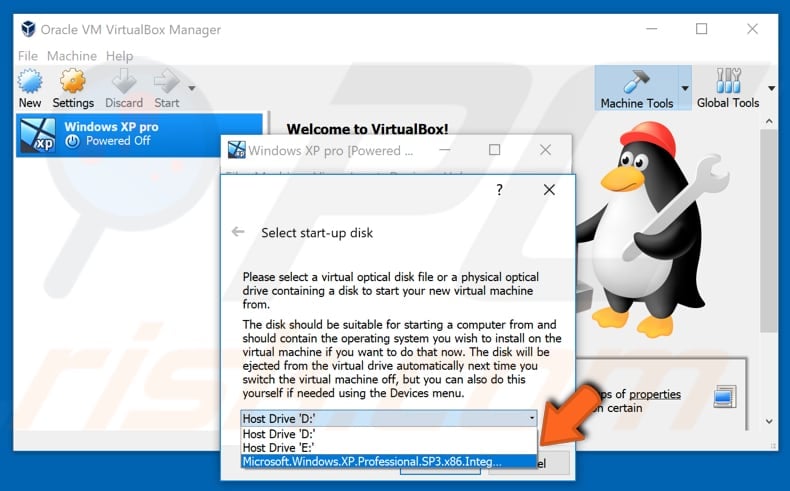This screenshot has width=790, height=491.
Task: Close the Windows XP pro VM window
Action: (545, 150)
